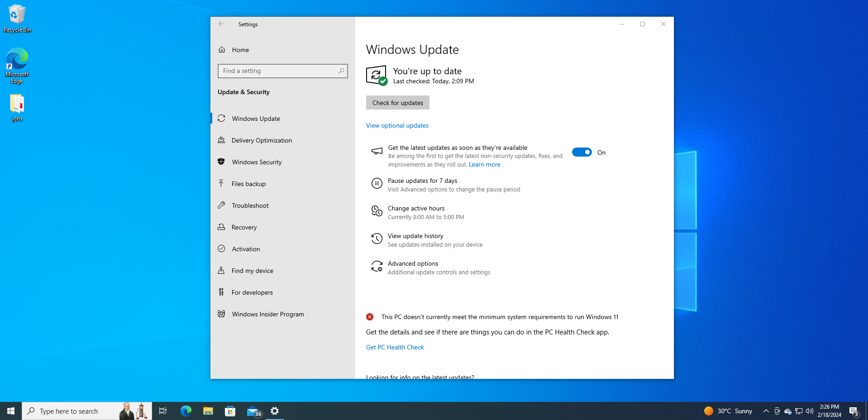Open the clock showing 2:26 PM
Viewport: 868px width, 420px height.
[829, 411]
